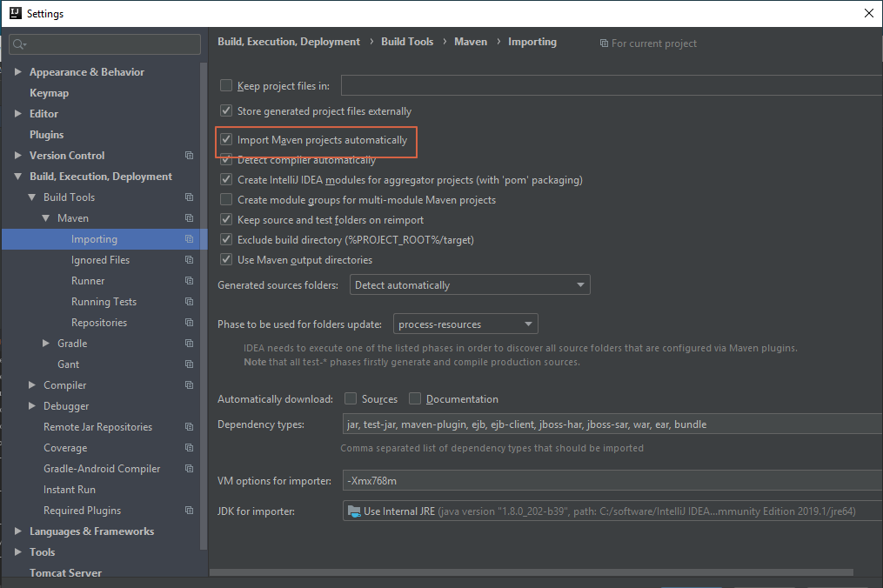Screen dimensions: 883x588
Task: Open Ignored Files settings page
Action: pos(100,260)
